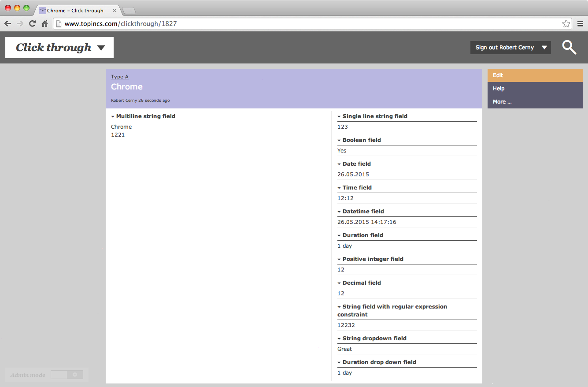Bookmark this page with the star icon
Viewport: 588px width, 387px height.
566,24
